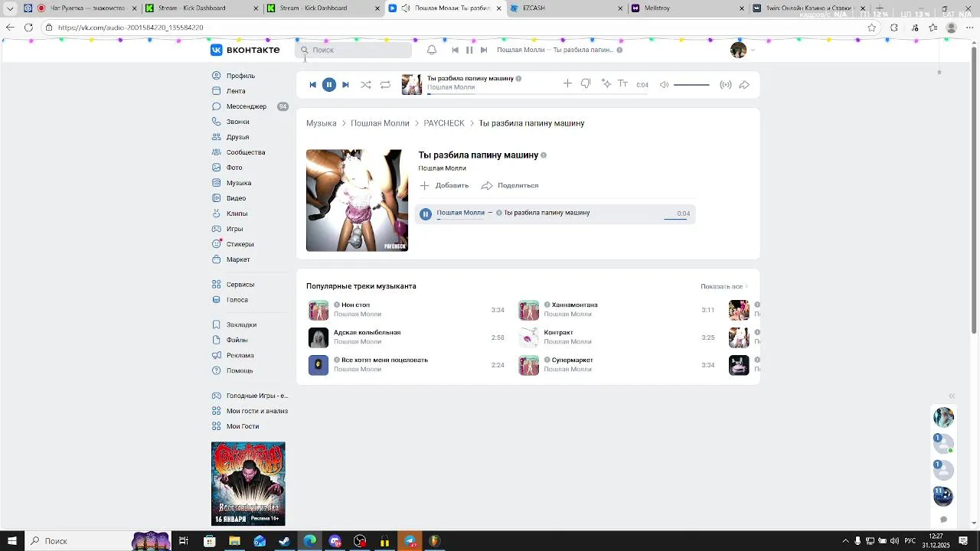Play the track Нон стоп
The width and height of the screenshot is (980, 551).
coord(318,310)
